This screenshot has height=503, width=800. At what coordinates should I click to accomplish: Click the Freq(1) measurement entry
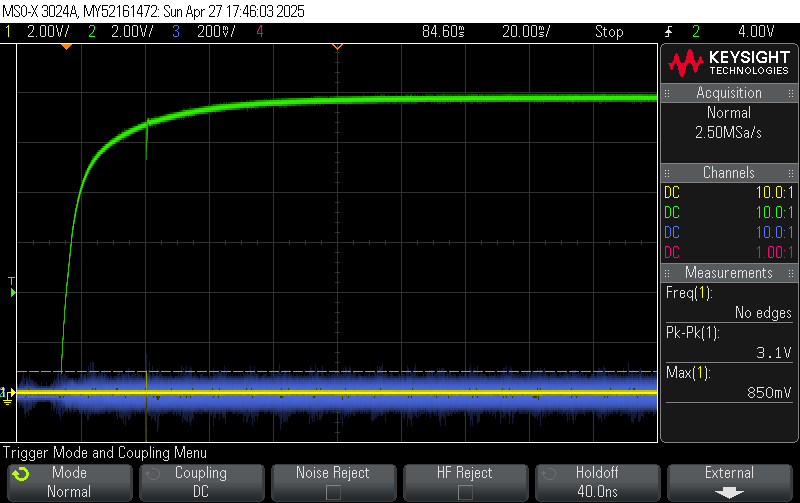click(x=729, y=303)
